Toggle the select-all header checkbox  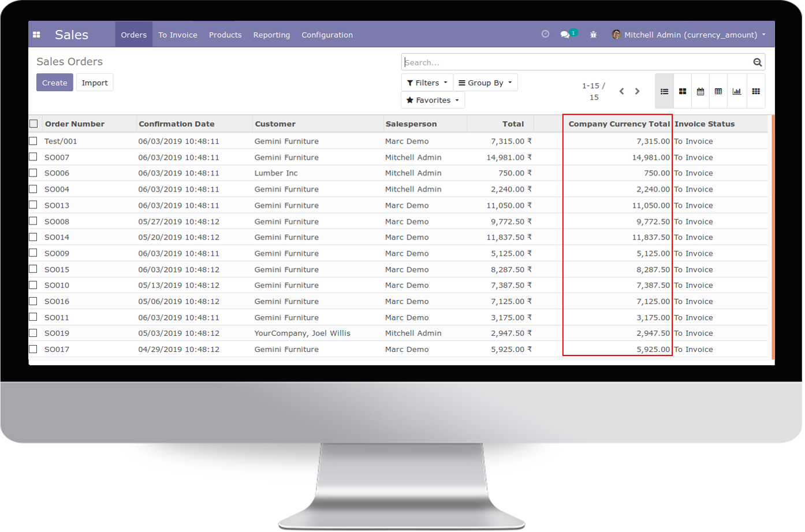click(33, 123)
